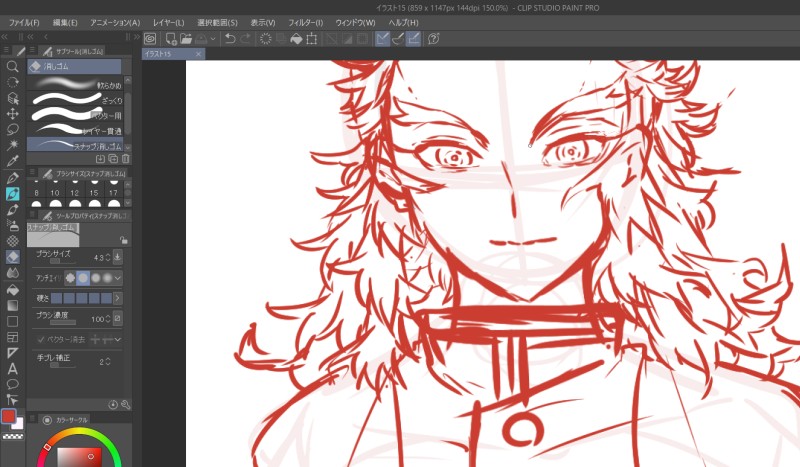The width and height of the screenshot is (800, 467).
Task: Select the Balloon tool
Action: coord(12,384)
